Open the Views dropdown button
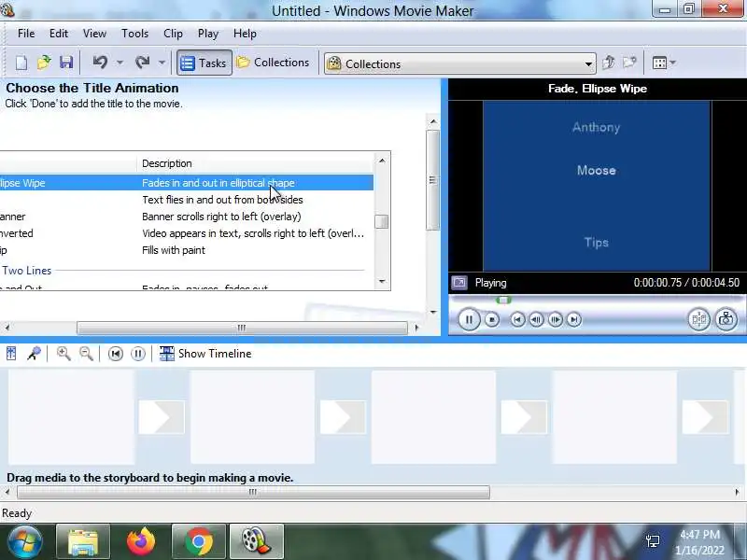Image resolution: width=747 pixels, height=560 pixels. click(664, 63)
